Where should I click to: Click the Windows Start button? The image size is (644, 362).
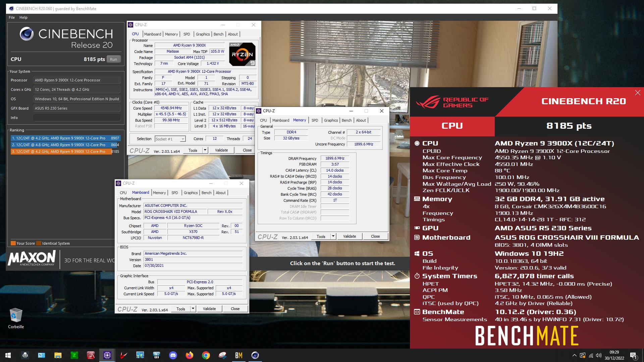pyautogui.click(x=8, y=355)
